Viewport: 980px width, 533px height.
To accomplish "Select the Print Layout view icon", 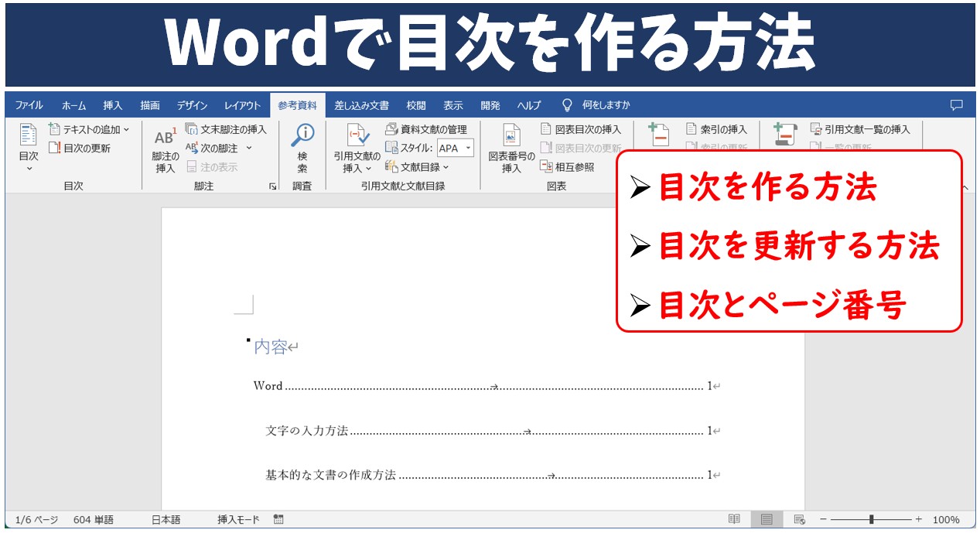I will [767, 519].
